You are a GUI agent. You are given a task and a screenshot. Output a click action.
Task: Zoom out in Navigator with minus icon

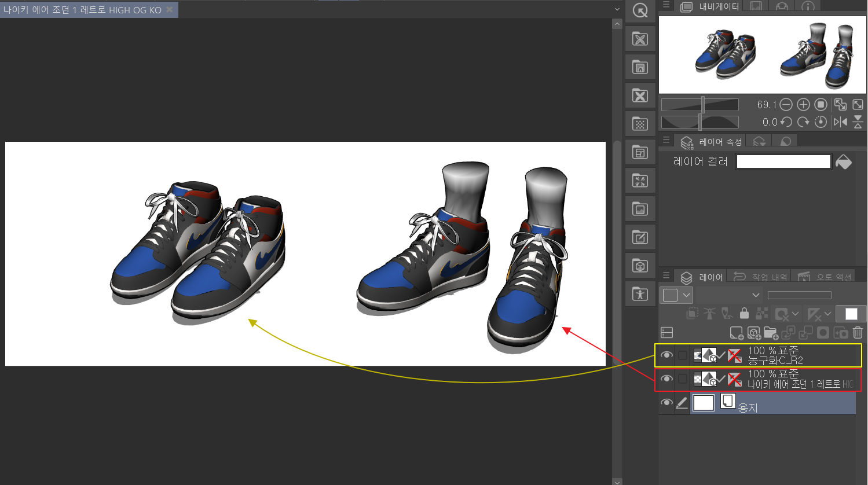[786, 105]
